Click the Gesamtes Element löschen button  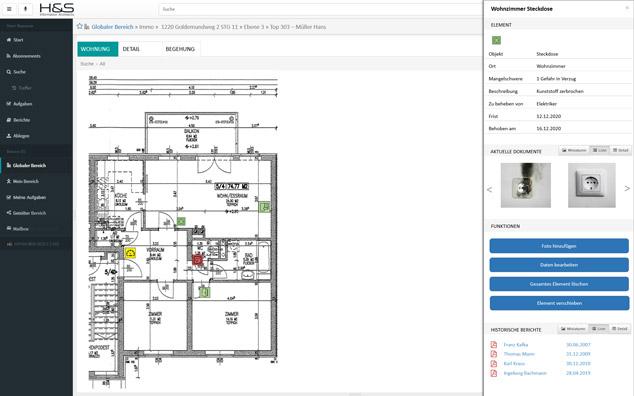pyautogui.click(x=559, y=284)
